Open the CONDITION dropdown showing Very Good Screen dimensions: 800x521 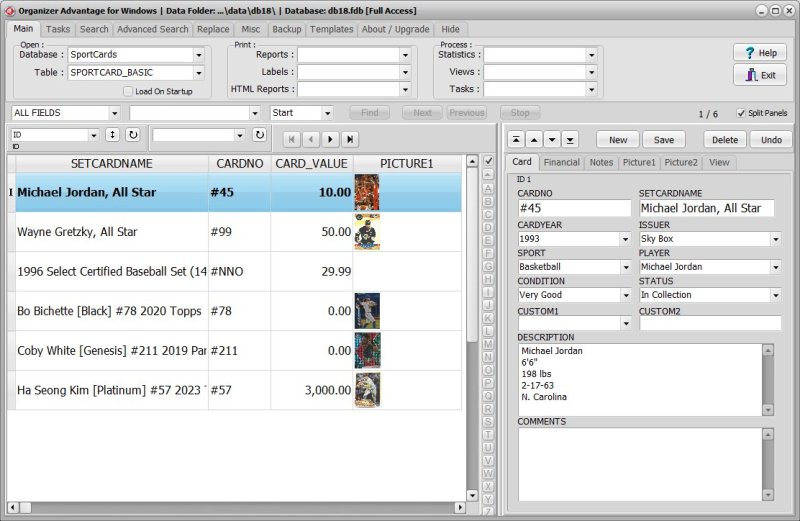[x=625, y=296]
